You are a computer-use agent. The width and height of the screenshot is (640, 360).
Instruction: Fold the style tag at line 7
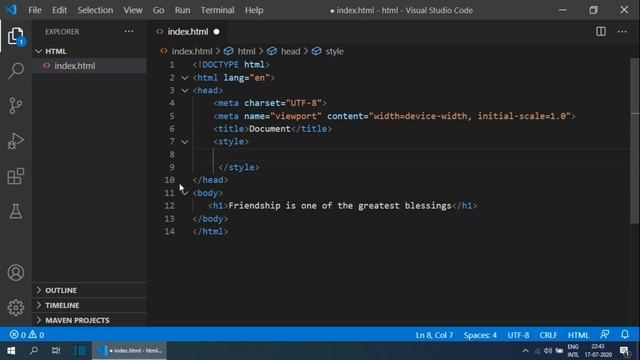[x=184, y=142]
